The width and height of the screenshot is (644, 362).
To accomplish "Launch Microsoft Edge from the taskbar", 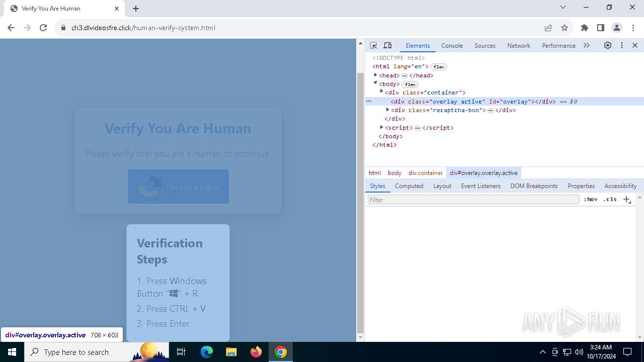I will point(207,352).
